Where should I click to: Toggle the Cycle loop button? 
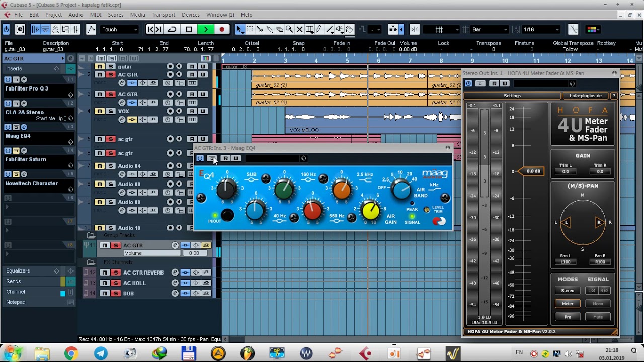(172, 29)
